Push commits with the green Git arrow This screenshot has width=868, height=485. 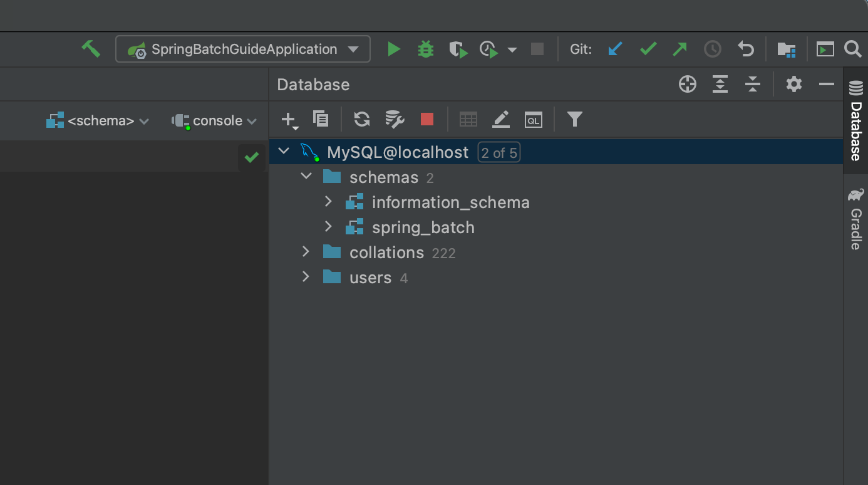tap(680, 49)
